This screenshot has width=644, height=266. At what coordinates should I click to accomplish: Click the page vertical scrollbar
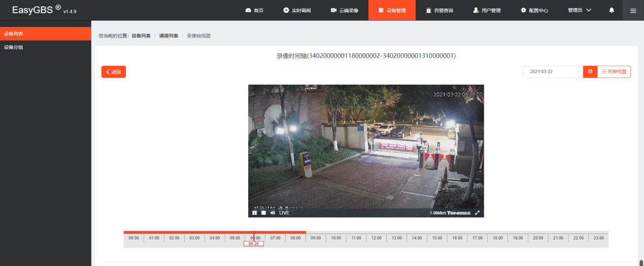click(x=641, y=262)
